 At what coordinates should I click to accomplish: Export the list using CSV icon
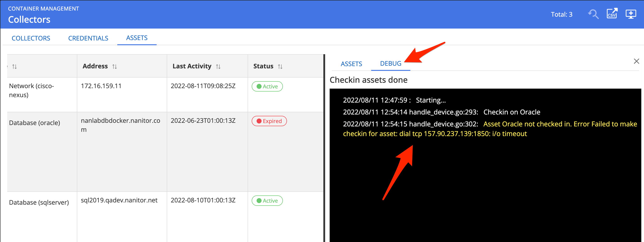612,14
